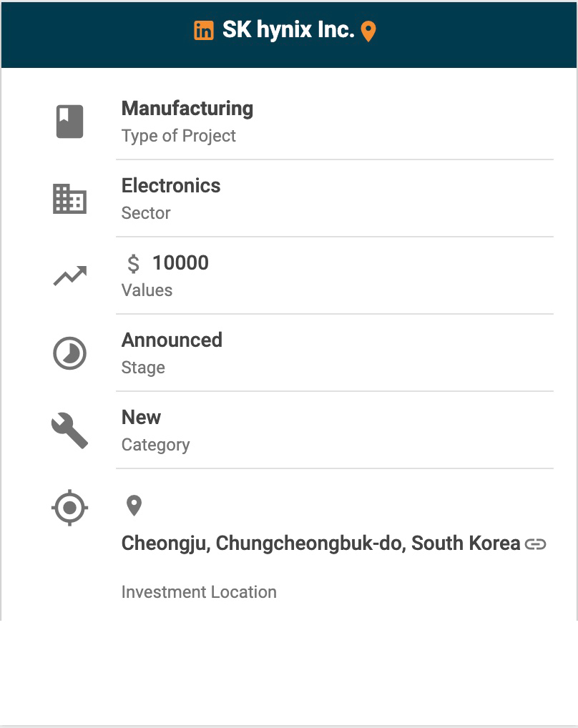Click the crosshair target location icon
Viewport: 578px width, 728px height.
pos(70,508)
